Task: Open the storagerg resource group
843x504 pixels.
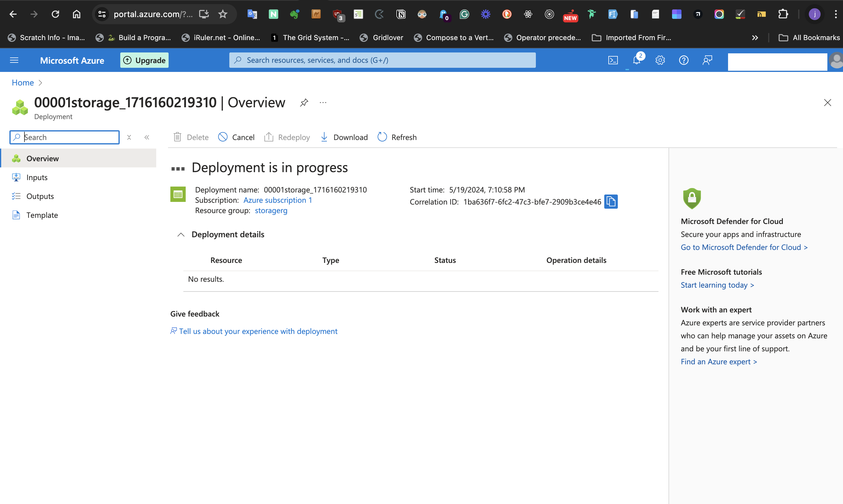Action: pyautogui.click(x=271, y=210)
